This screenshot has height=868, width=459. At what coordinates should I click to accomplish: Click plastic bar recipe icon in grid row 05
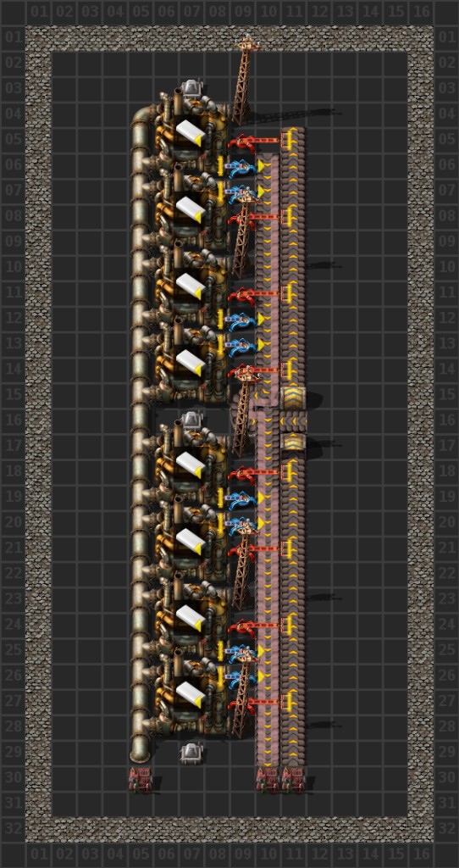click(191, 133)
